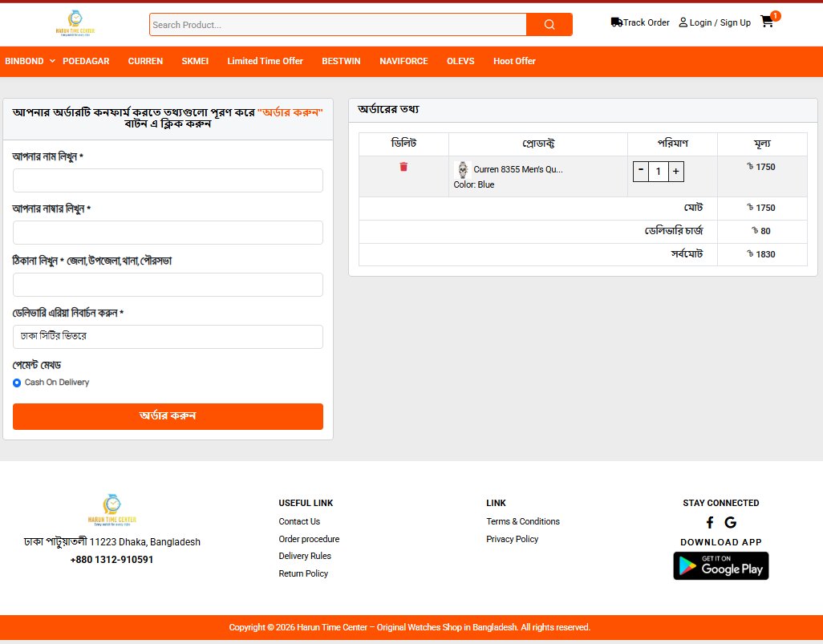Open Terms & Conditions link

point(523,521)
